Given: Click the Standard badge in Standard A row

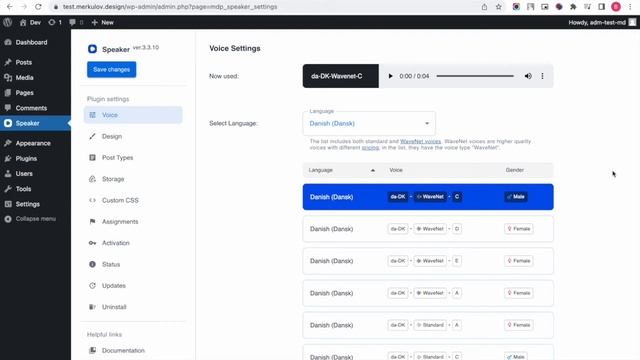Looking at the screenshot, I should click(430, 325).
